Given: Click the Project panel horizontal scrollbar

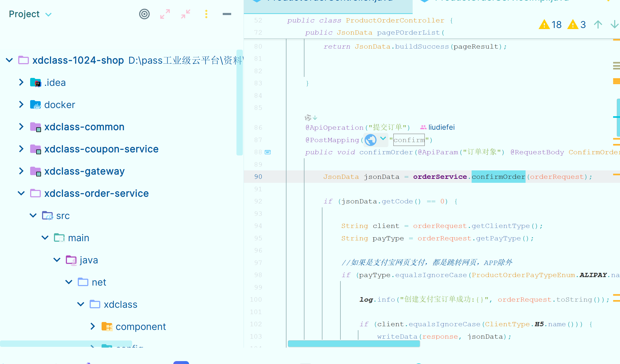Looking at the screenshot, I should [66, 344].
